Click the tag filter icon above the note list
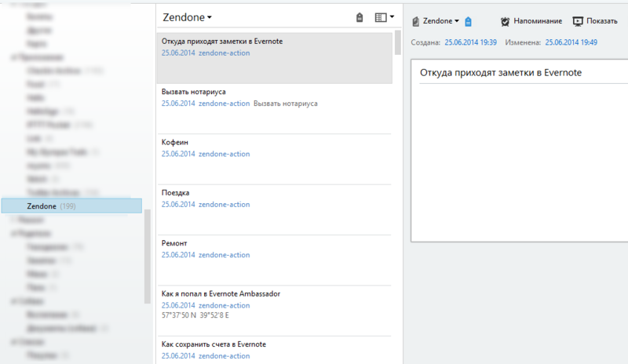 coord(360,17)
